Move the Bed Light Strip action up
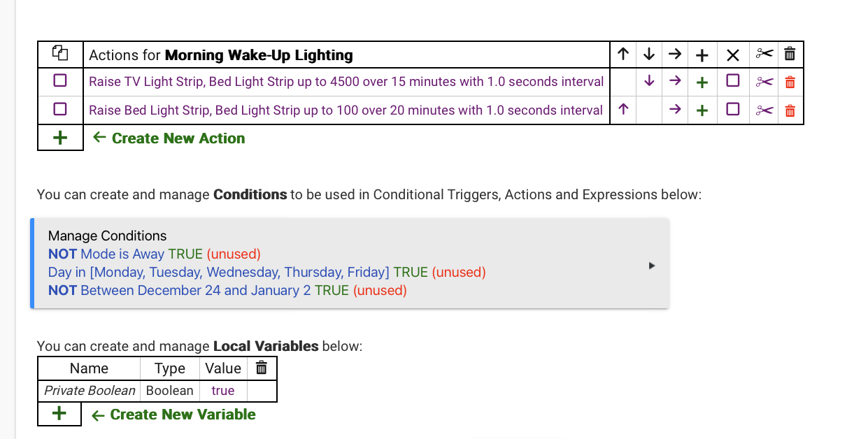 click(623, 110)
